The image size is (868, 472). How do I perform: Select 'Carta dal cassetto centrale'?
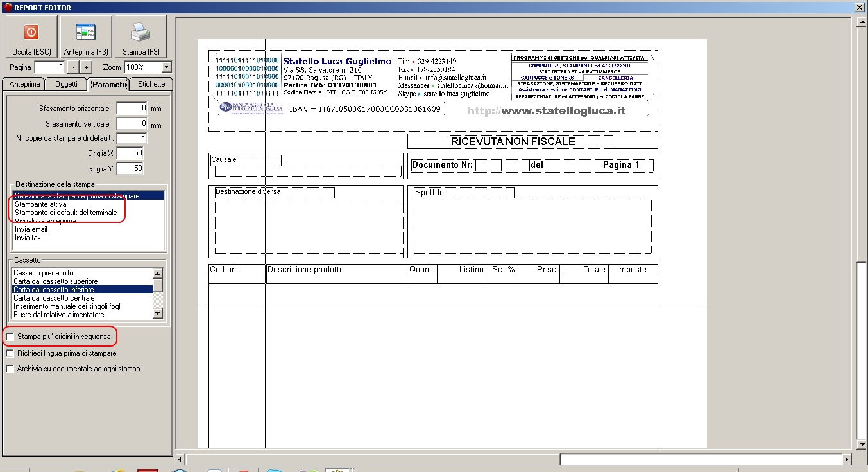(x=82, y=298)
